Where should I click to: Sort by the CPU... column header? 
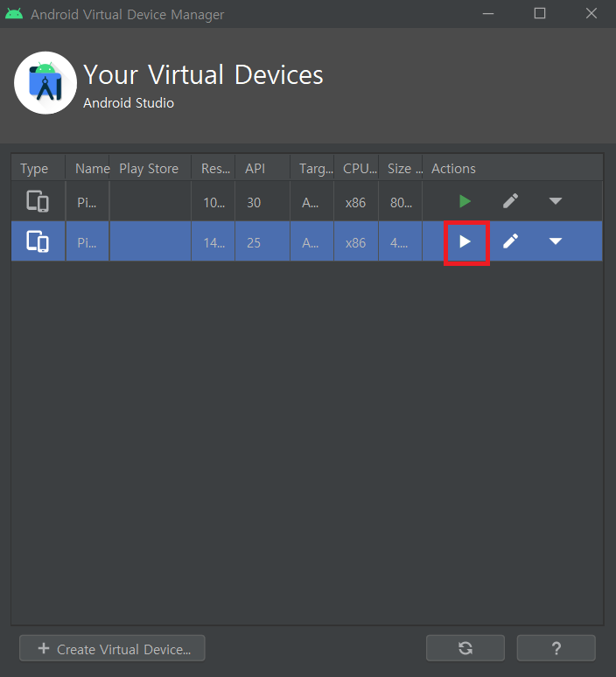tap(356, 169)
